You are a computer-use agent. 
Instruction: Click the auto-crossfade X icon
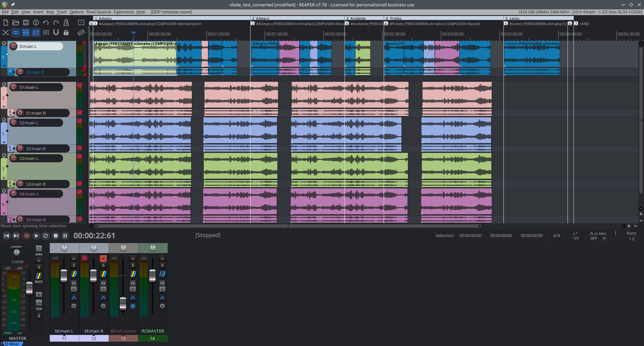click(6, 33)
